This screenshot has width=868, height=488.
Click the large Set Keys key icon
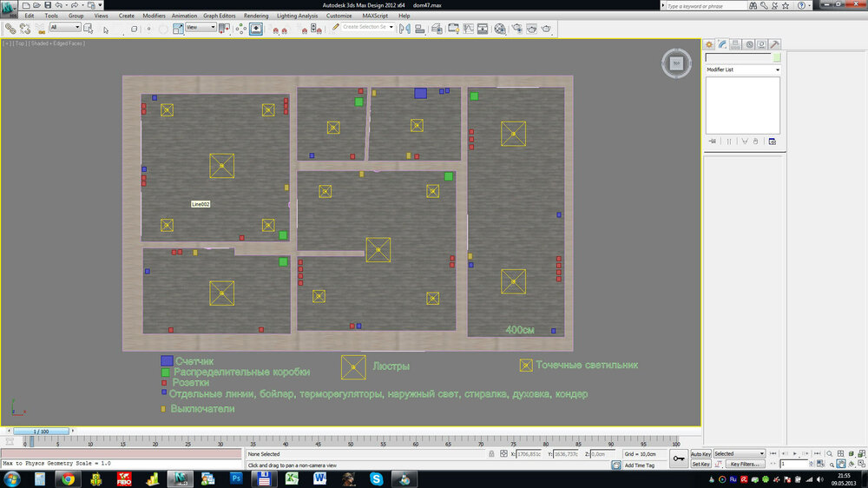point(677,458)
